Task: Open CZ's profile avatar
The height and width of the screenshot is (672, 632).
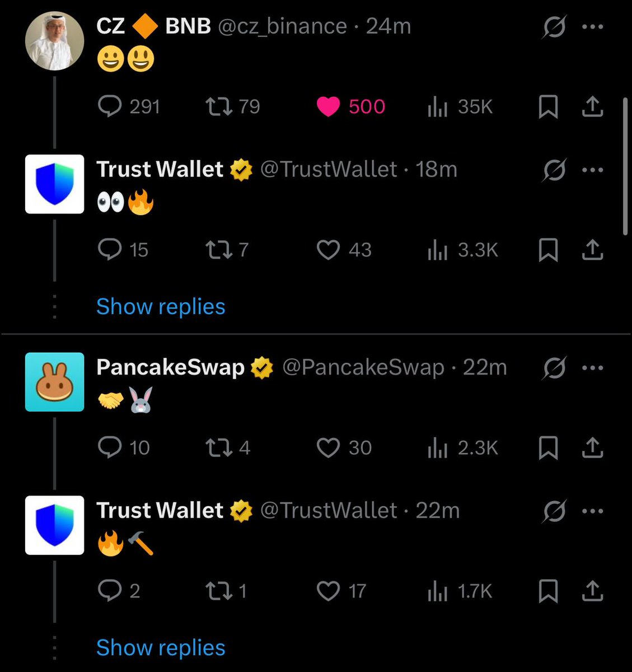Action: [x=55, y=41]
